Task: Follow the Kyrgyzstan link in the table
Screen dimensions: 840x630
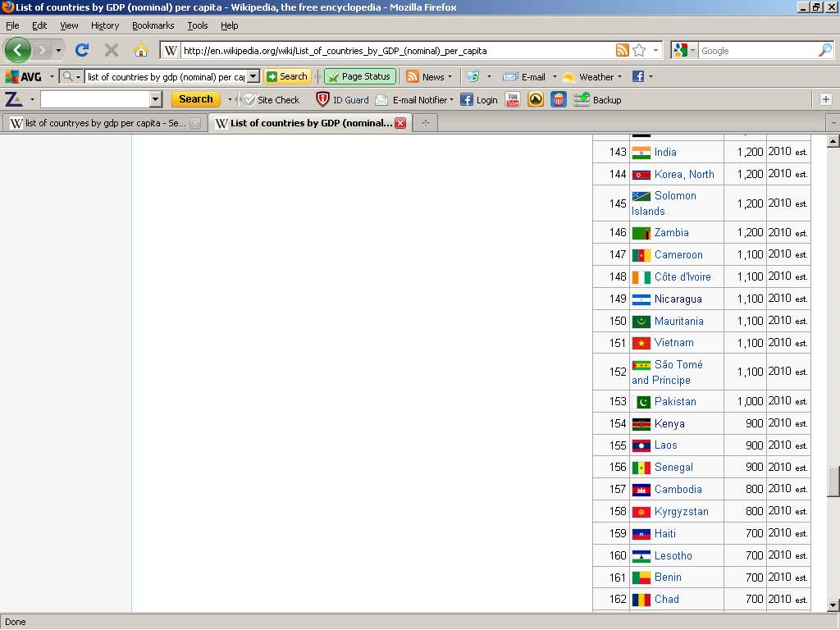Action: 681,511
